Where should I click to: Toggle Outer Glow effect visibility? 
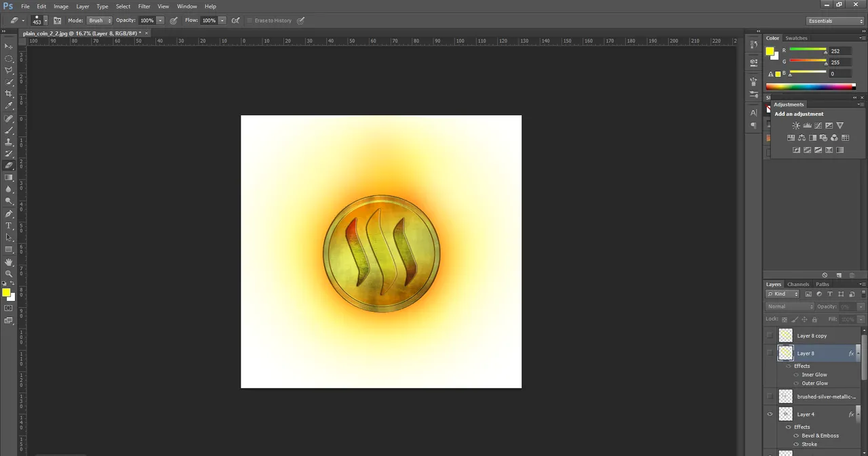tap(796, 384)
